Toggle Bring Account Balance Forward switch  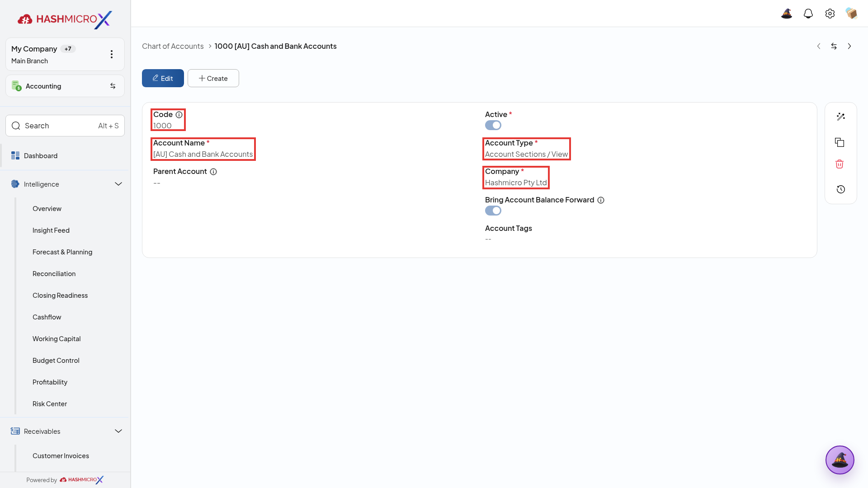[493, 211]
